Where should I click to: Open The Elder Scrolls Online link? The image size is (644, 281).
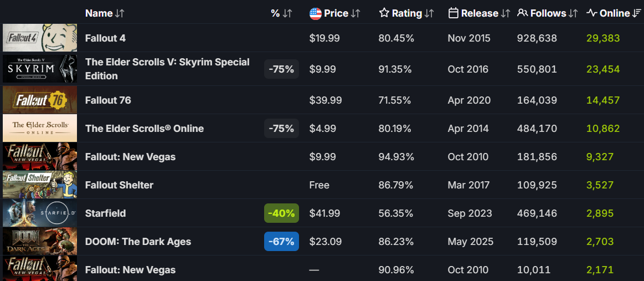(144, 129)
